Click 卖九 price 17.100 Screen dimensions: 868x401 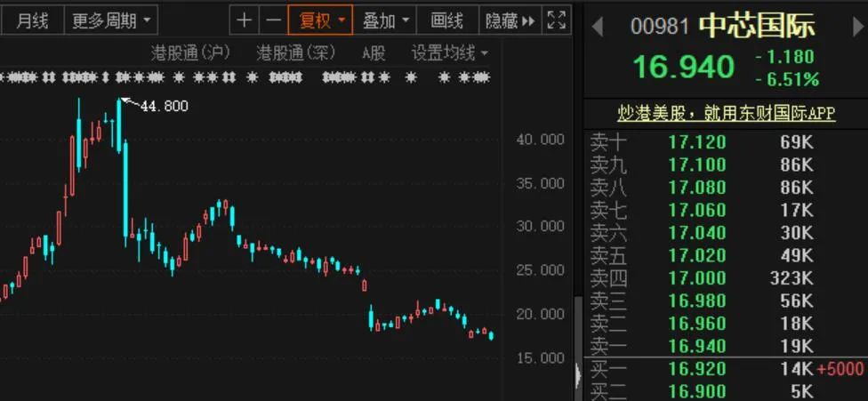(697, 164)
